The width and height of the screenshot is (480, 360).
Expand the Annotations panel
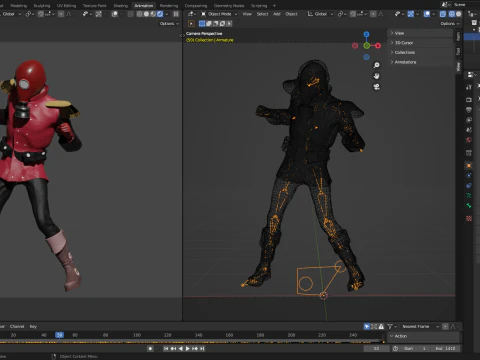tap(421, 62)
